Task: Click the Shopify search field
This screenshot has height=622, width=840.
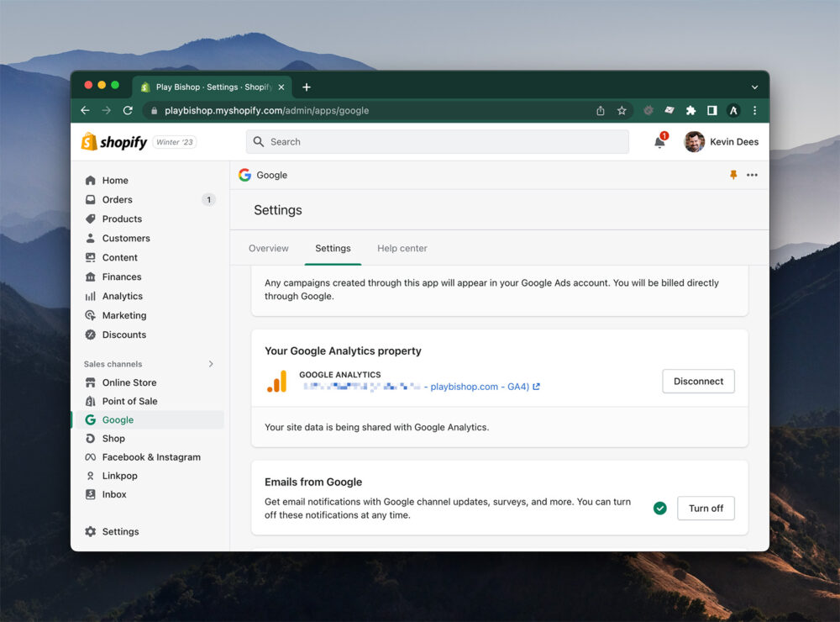Action: coord(437,142)
